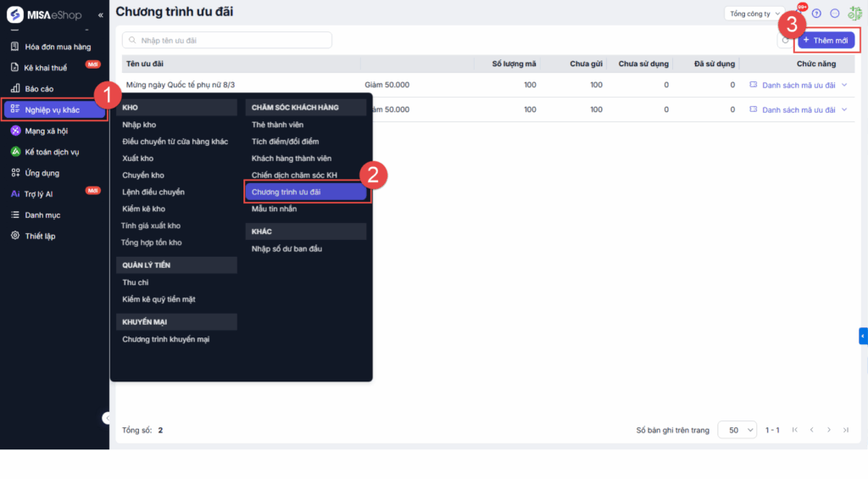Go to the last page
This screenshot has height=479, width=868.
point(846,431)
